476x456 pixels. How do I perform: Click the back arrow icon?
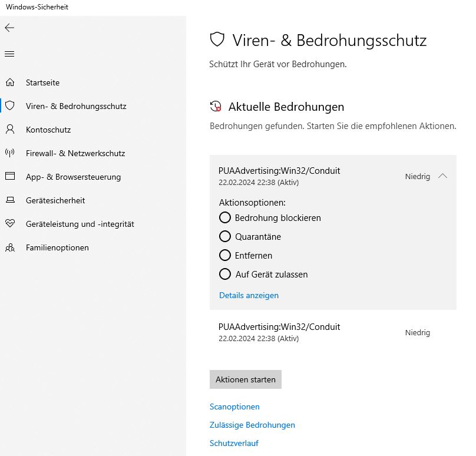(9, 28)
